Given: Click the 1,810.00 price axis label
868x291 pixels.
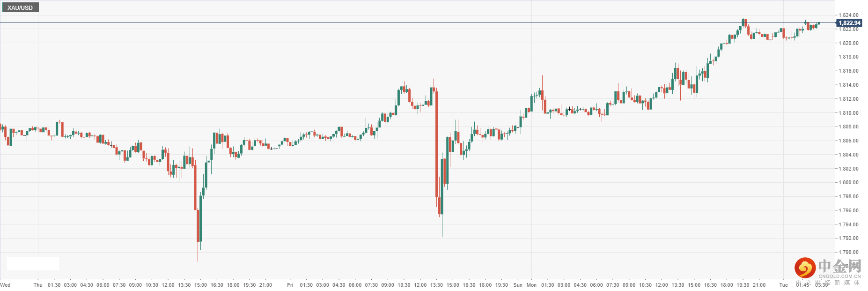Looking at the screenshot, I should click(x=848, y=113).
